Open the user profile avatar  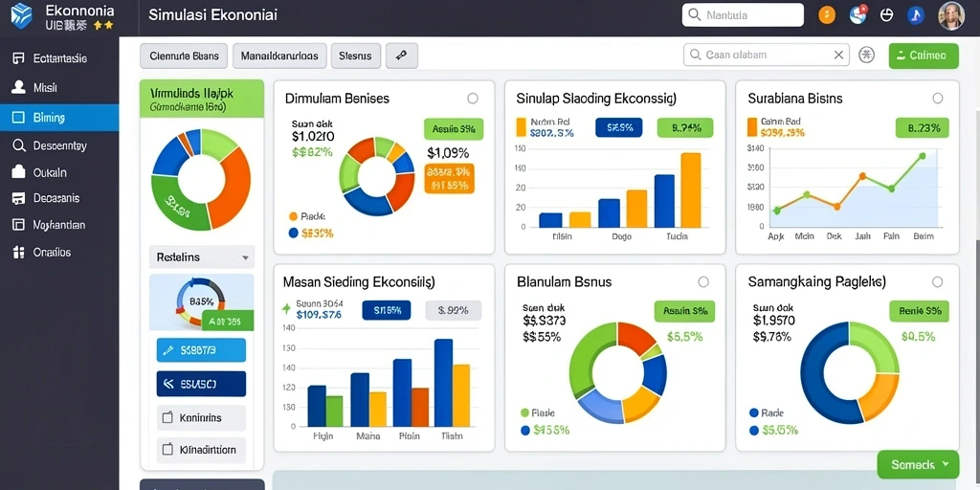tap(951, 15)
